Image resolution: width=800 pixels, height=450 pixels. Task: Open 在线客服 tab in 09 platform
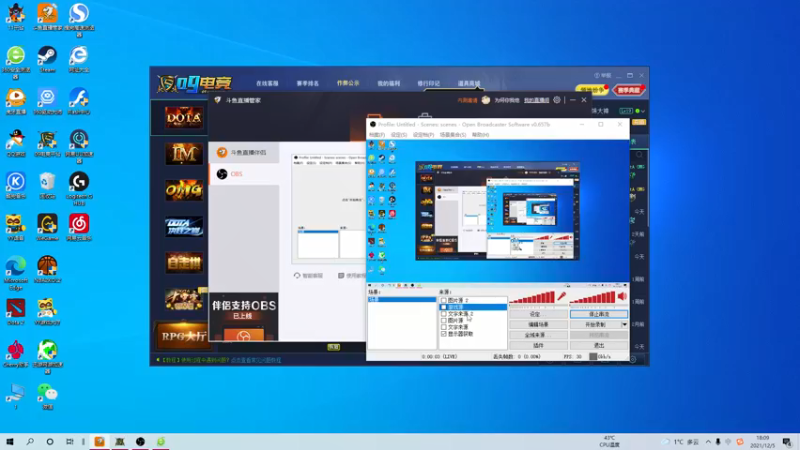267,83
